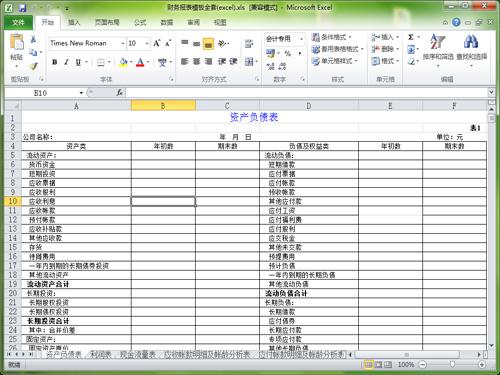This screenshot has height=375, width=500.
Task: Click the Copy icon
Action: [33, 52]
